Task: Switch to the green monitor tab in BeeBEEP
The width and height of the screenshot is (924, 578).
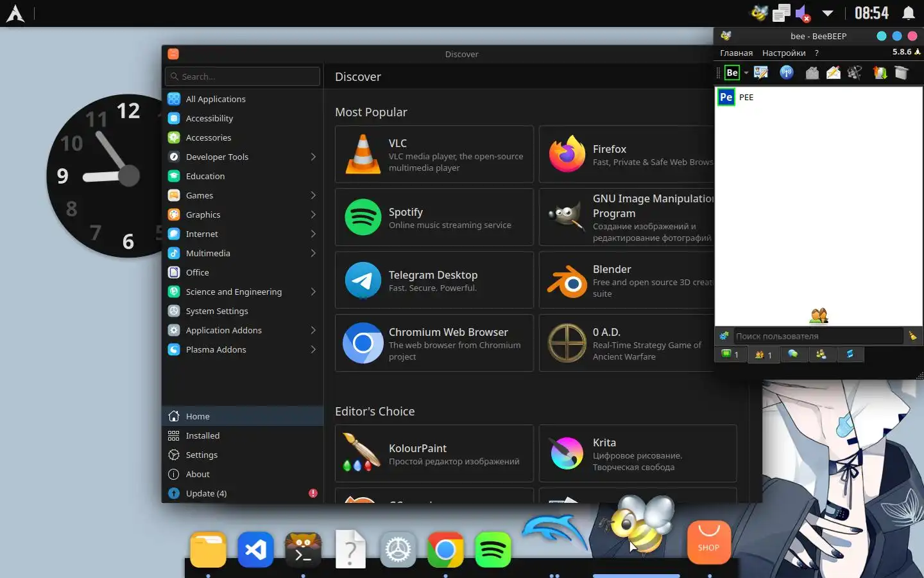Action: click(730, 354)
